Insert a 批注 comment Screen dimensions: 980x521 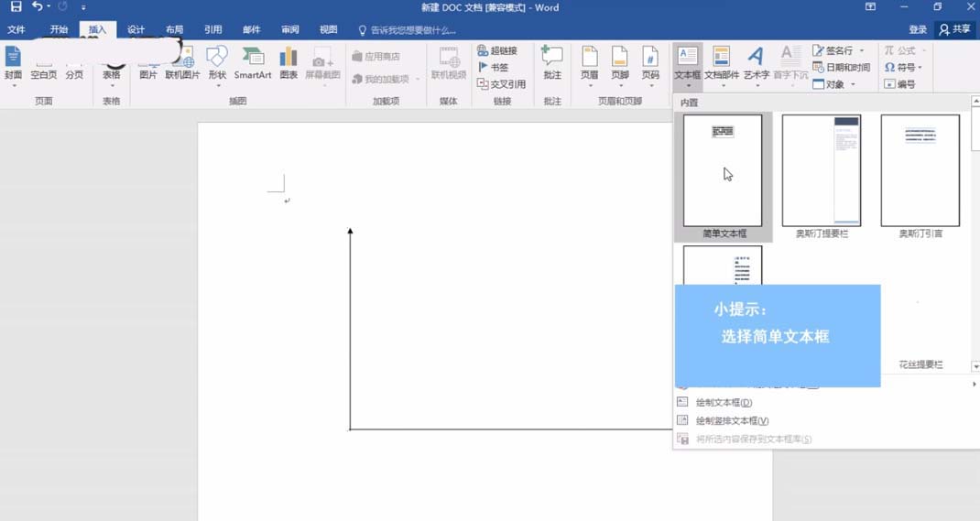coord(552,62)
